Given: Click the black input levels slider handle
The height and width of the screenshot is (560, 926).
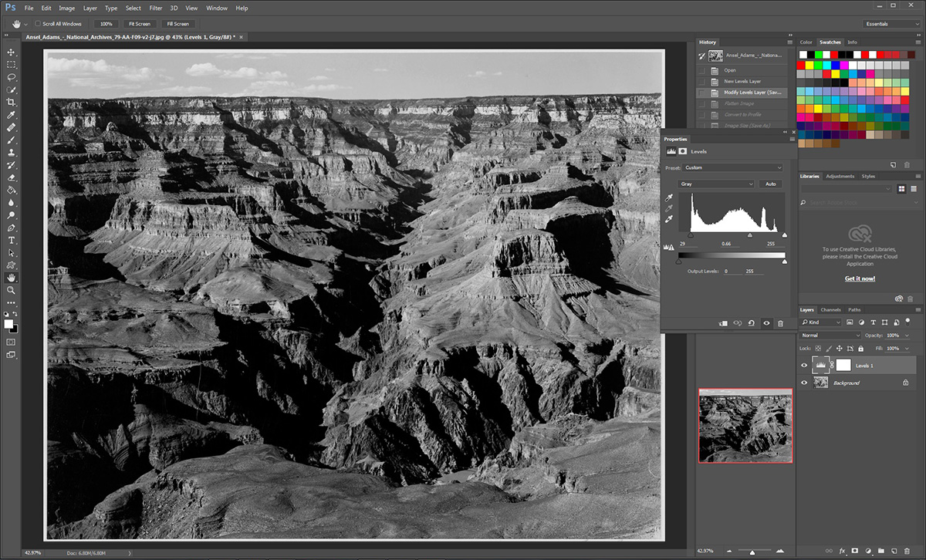Looking at the screenshot, I should tap(690, 235).
